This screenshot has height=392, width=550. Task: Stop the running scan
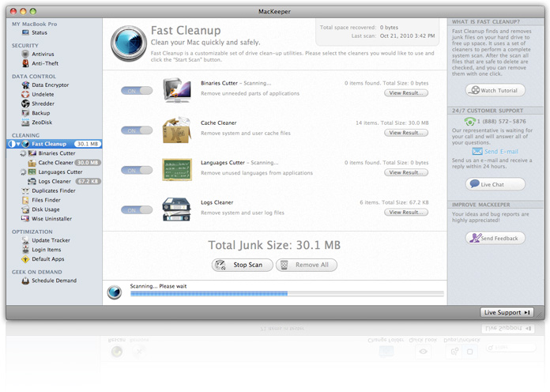pos(242,265)
